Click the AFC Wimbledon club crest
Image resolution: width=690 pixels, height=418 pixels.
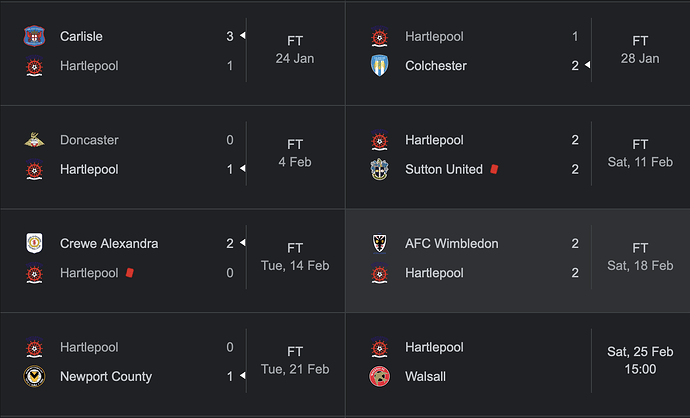(x=379, y=243)
